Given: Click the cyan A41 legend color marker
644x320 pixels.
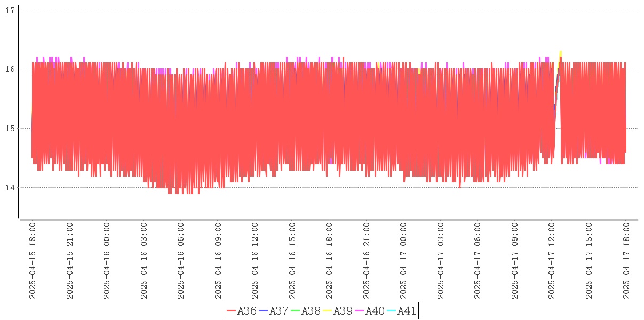Looking at the screenshot, I should (392, 311).
